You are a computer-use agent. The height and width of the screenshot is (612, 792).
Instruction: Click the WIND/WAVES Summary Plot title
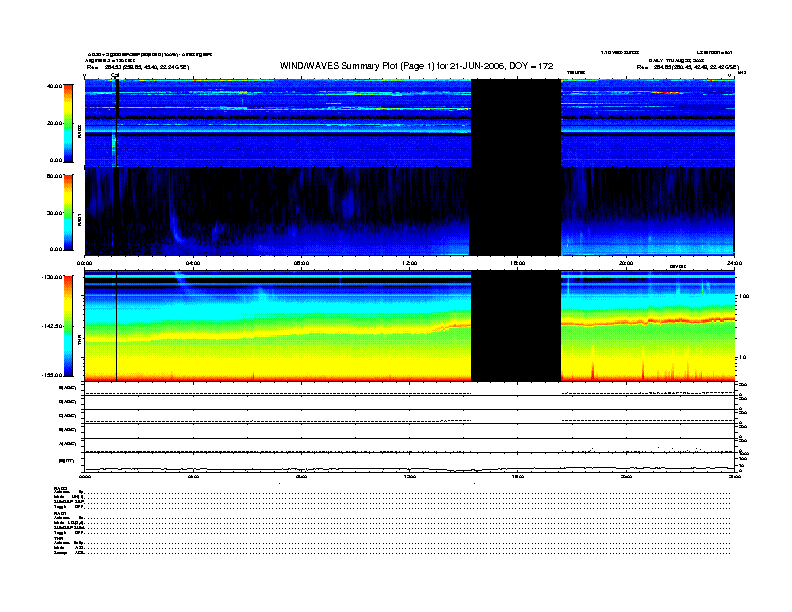tap(417, 66)
